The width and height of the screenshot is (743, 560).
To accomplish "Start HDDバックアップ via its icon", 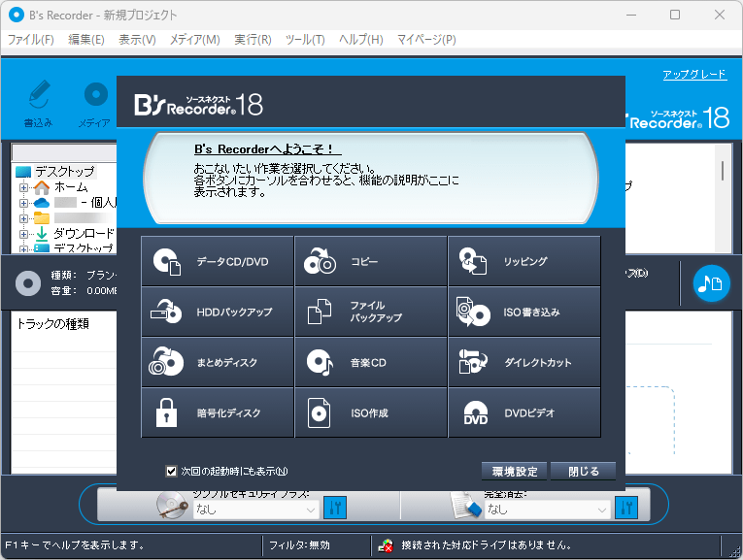I will click(166, 312).
